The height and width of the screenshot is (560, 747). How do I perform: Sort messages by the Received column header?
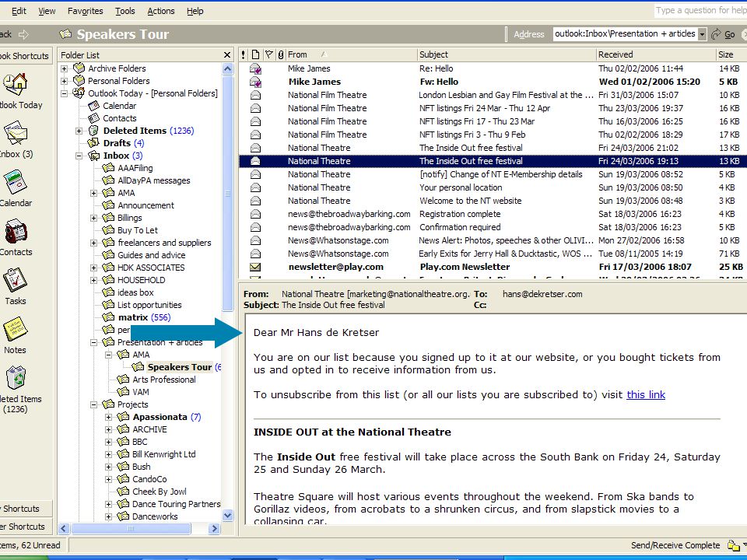[x=656, y=54]
